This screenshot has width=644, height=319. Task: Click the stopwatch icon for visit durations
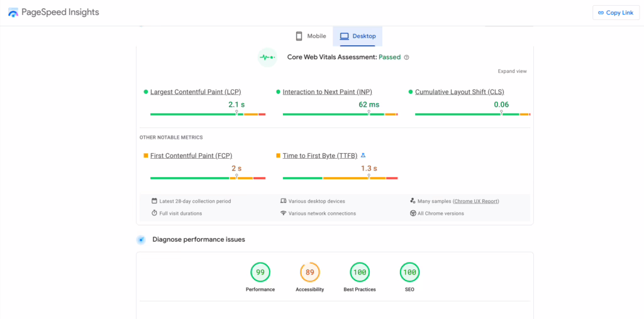point(155,214)
